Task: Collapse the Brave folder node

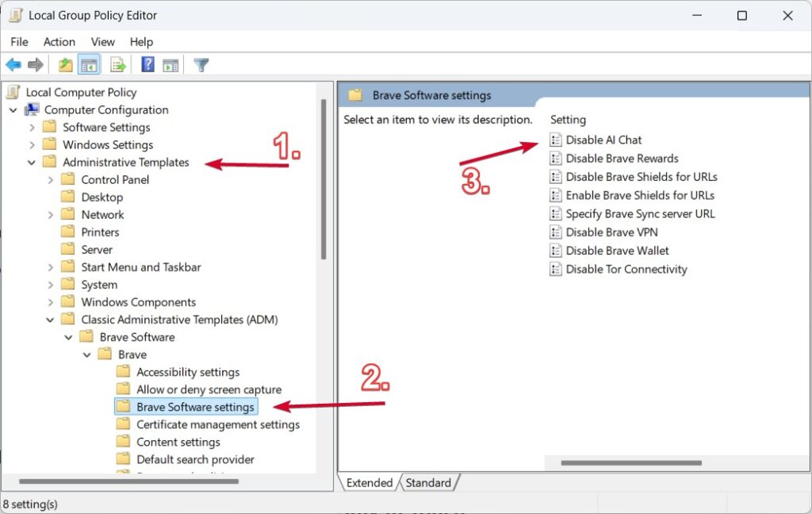Action: pyautogui.click(x=87, y=355)
